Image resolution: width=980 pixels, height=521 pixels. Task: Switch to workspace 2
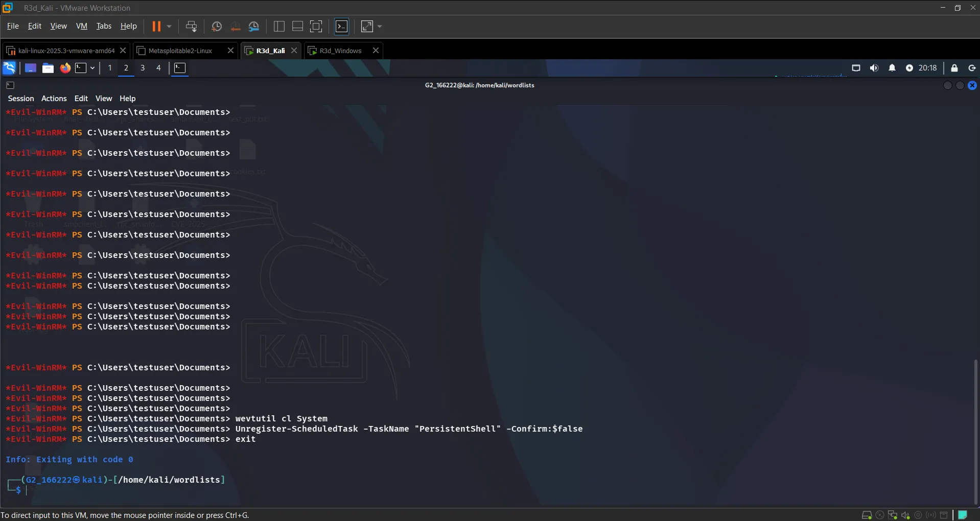126,68
